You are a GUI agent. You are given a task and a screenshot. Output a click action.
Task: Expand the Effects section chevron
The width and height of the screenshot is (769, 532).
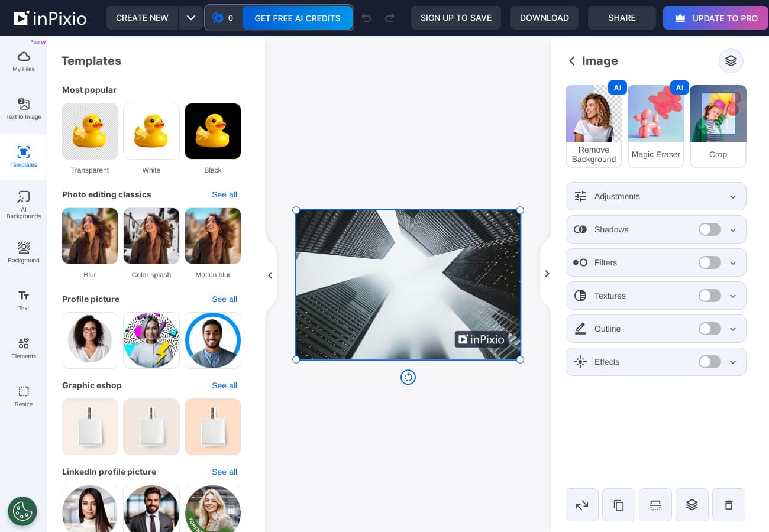coord(733,362)
